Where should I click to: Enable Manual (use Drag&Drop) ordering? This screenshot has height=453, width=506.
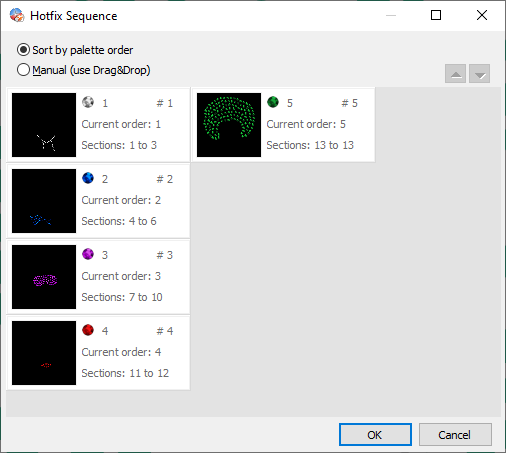(83, 70)
